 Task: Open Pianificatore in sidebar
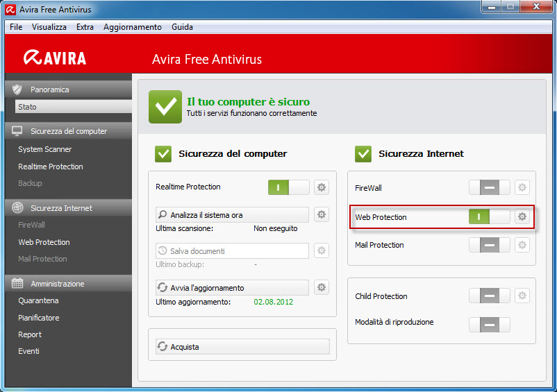tap(38, 318)
